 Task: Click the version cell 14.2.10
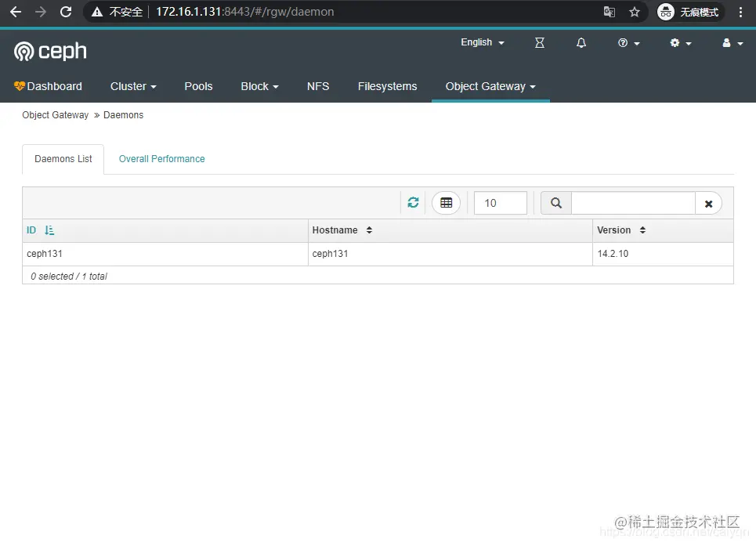click(x=663, y=254)
